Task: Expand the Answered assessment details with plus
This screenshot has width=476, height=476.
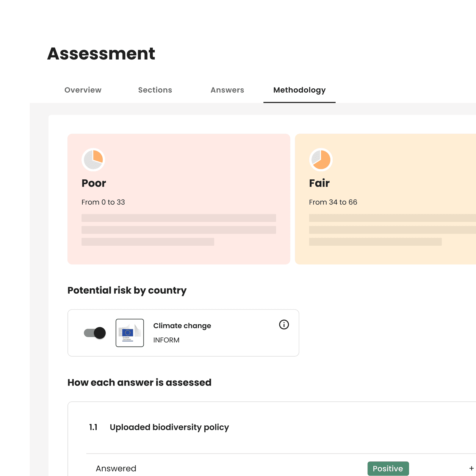Action: (471, 469)
